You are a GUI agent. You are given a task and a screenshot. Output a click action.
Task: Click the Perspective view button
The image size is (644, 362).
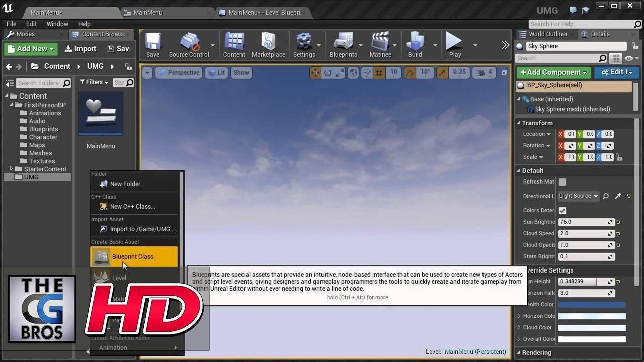click(x=179, y=73)
